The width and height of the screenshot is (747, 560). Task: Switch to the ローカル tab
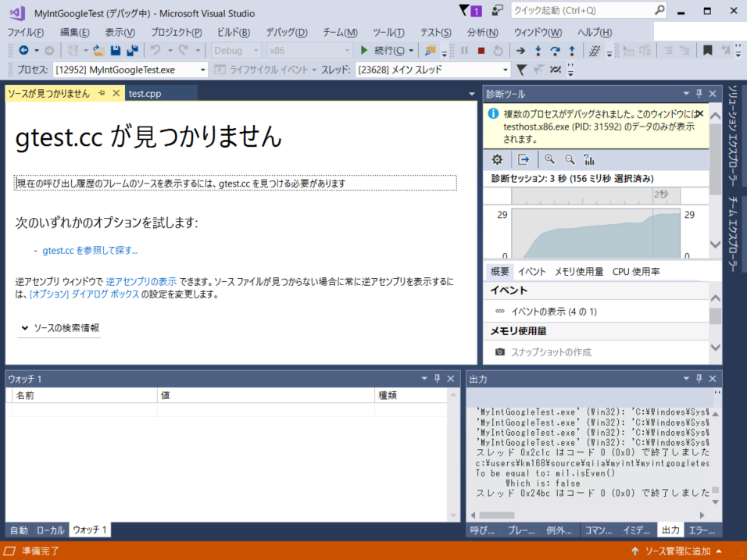pyautogui.click(x=50, y=530)
